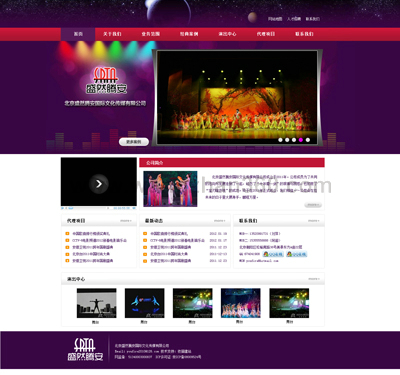The width and height of the screenshot is (400, 375).
Task: Expand more in the 代理项目 panel
Action: point(126,221)
